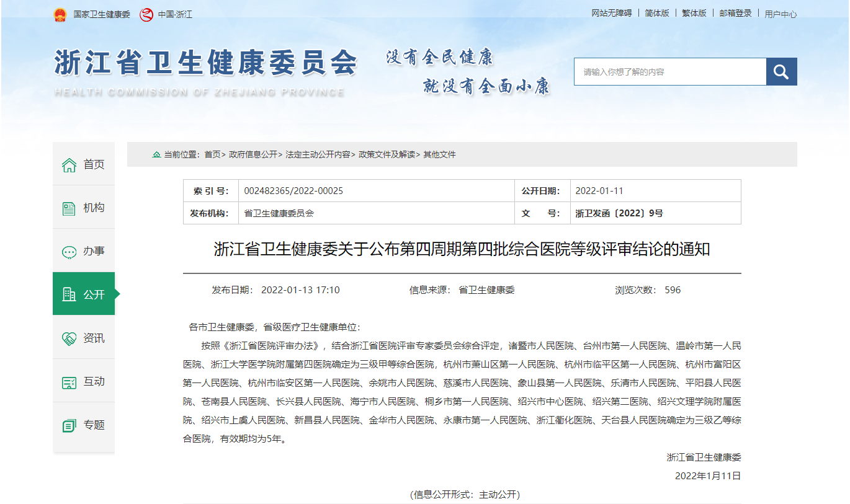Click the 专题 stacked pages icon
The height and width of the screenshot is (504, 850).
pyautogui.click(x=69, y=425)
